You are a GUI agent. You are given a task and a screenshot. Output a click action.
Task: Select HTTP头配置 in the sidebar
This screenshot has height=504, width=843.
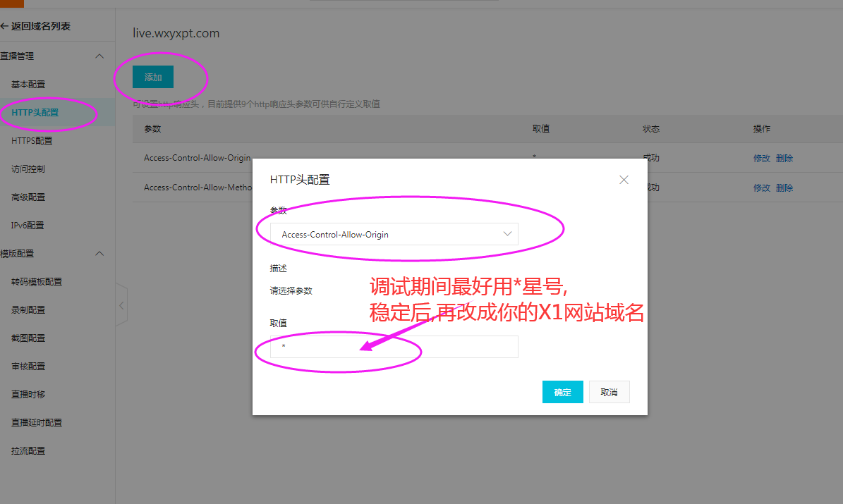click(x=35, y=113)
